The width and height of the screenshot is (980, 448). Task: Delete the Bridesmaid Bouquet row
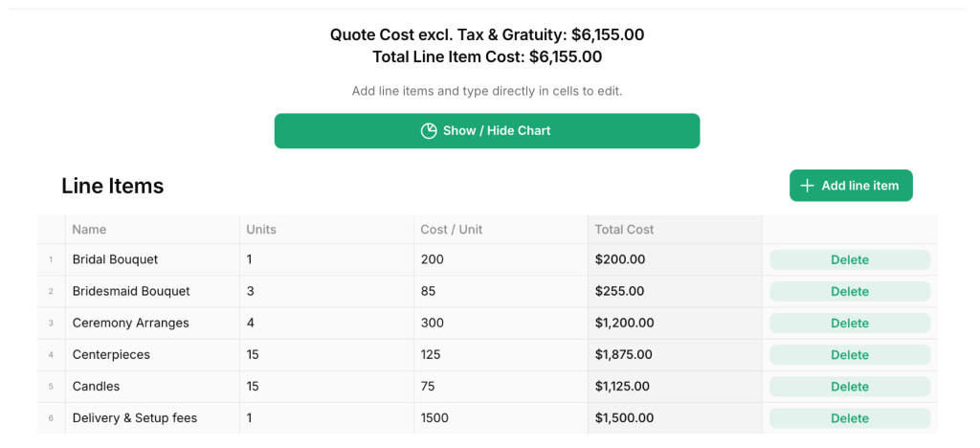850,291
